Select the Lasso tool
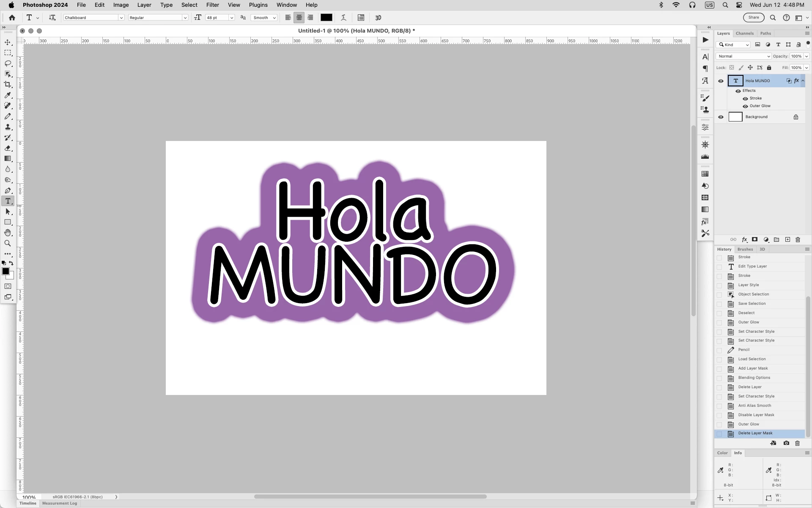Image resolution: width=812 pixels, height=508 pixels. 8,63
